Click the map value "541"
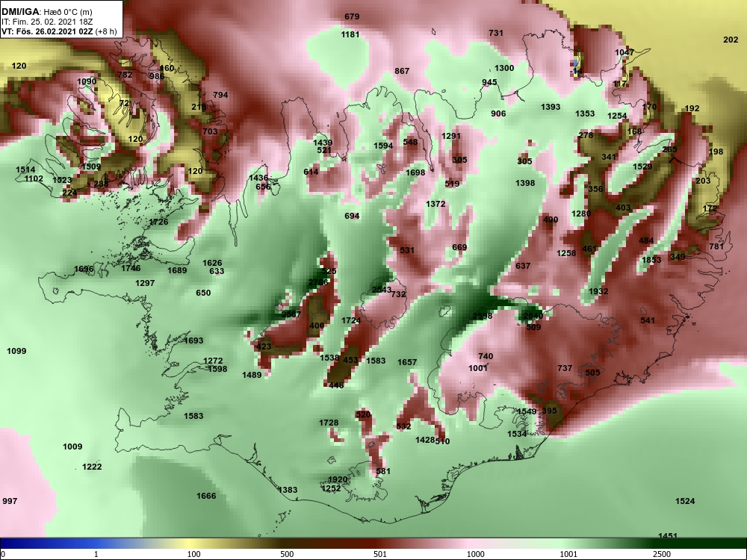The image size is (747, 560). 648,320
